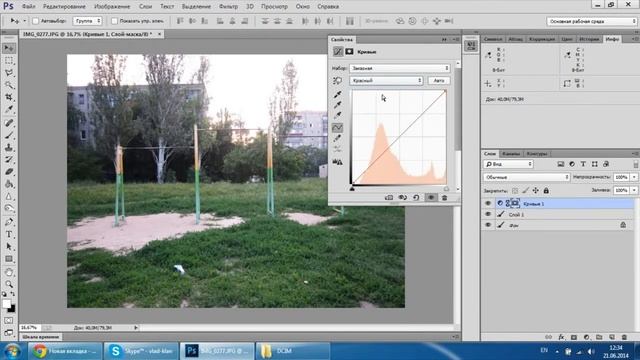Open the mask view icon in Properties
Screen dimensions: 640x360
point(349,52)
